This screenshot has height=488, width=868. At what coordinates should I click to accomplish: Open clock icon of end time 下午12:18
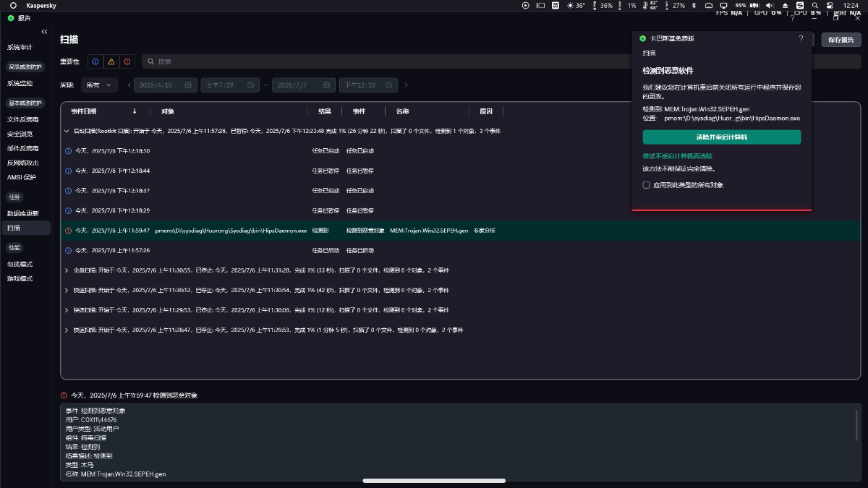[x=388, y=85]
